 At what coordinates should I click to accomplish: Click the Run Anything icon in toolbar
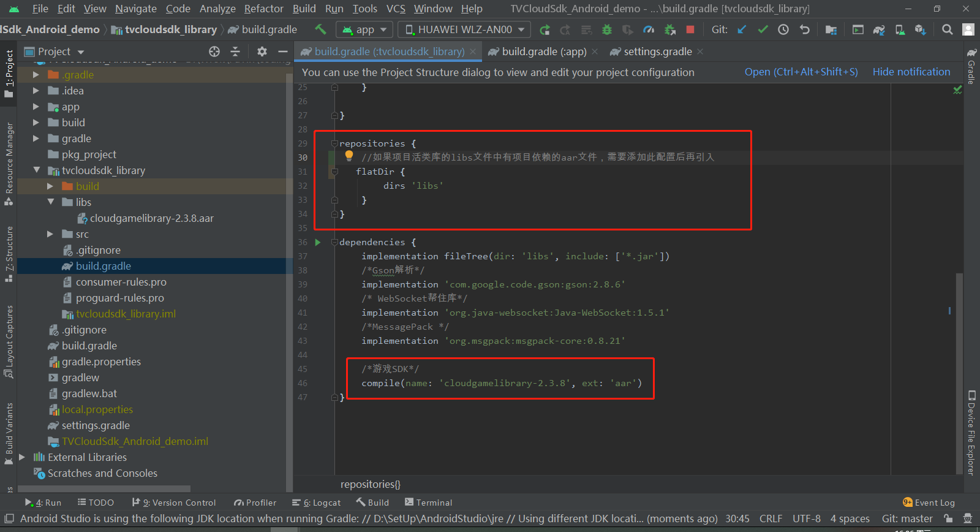point(858,29)
